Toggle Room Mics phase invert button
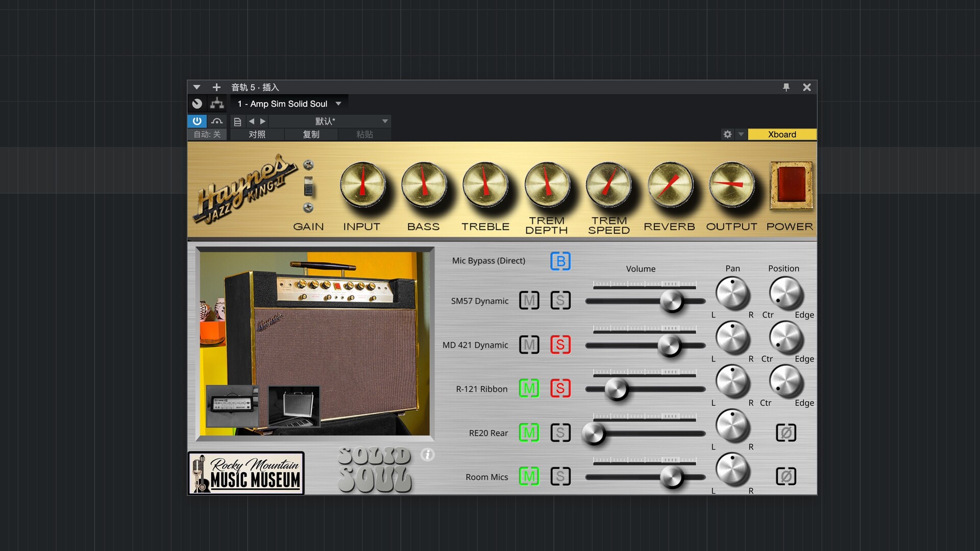980x551 pixels. (786, 477)
